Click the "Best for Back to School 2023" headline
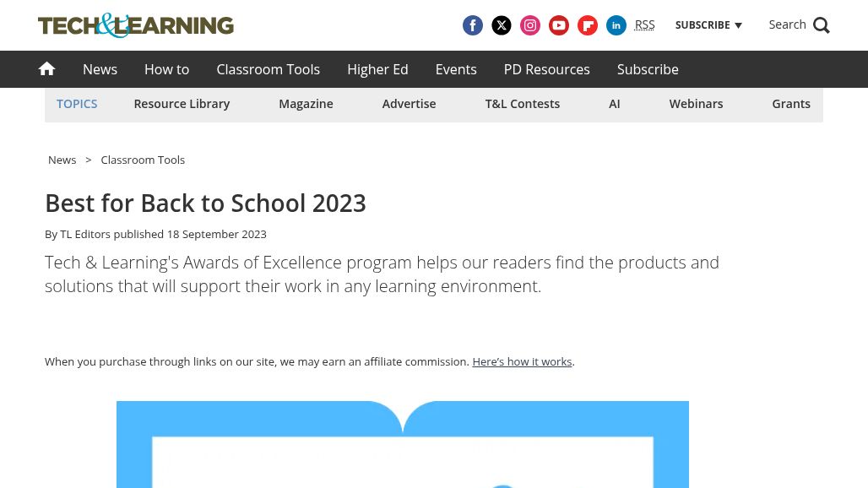The width and height of the screenshot is (868, 488). pyautogui.click(x=205, y=203)
